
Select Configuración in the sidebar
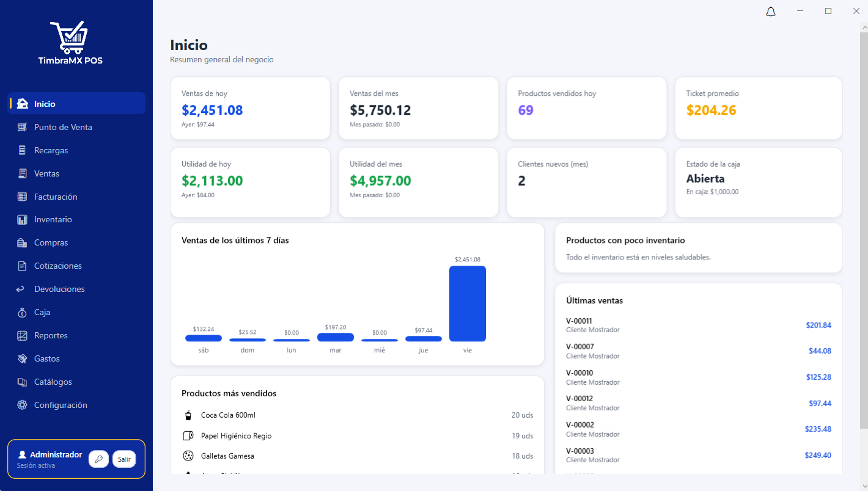coord(76,405)
